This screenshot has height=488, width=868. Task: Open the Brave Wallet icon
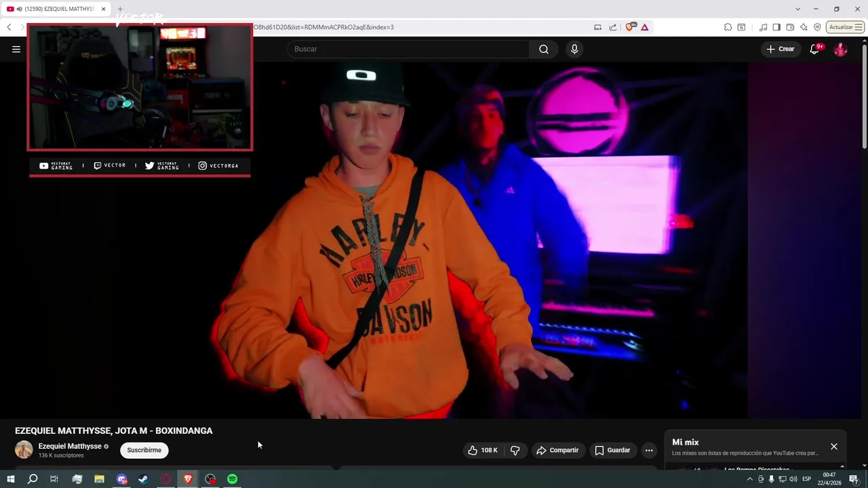[790, 27]
